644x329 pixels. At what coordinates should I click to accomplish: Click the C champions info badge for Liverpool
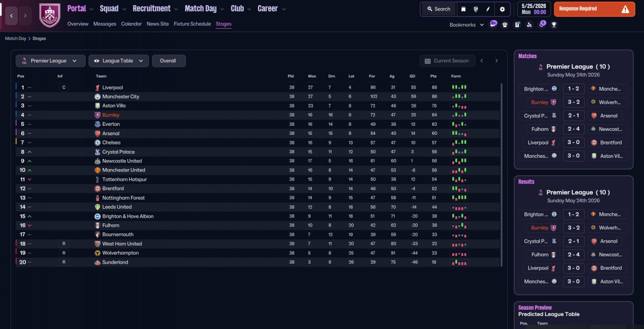pyautogui.click(x=63, y=88)
